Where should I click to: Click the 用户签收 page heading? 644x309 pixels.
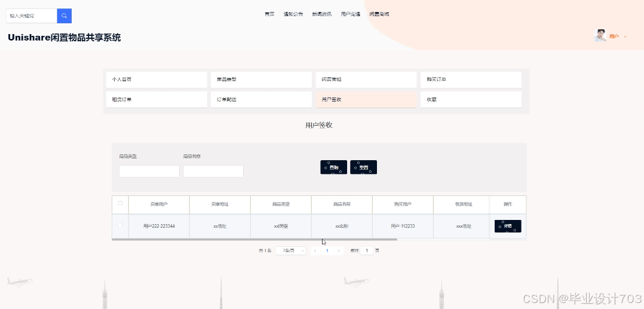tap(319, 126)
